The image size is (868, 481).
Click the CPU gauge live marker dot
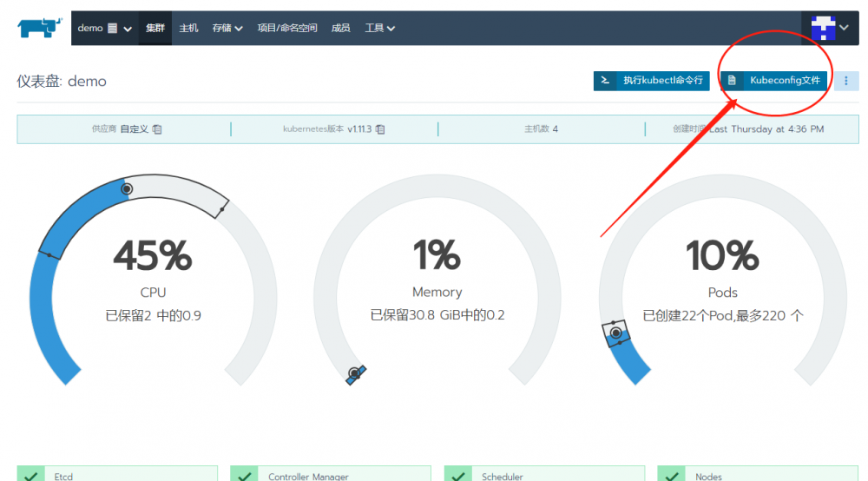127,189
